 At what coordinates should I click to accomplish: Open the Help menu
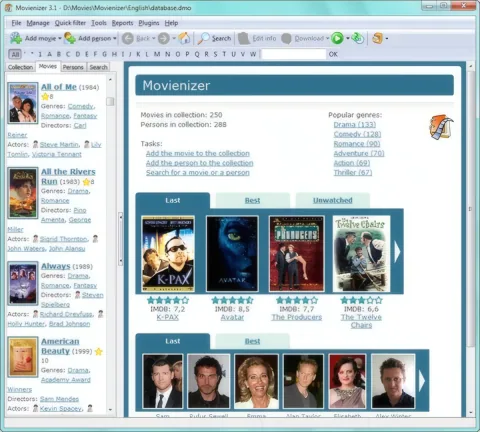coord(171,23)
